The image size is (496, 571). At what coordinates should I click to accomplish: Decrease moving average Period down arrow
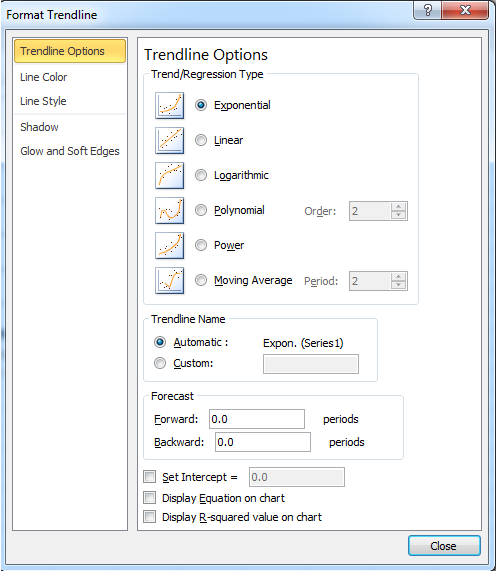[398, 285]
